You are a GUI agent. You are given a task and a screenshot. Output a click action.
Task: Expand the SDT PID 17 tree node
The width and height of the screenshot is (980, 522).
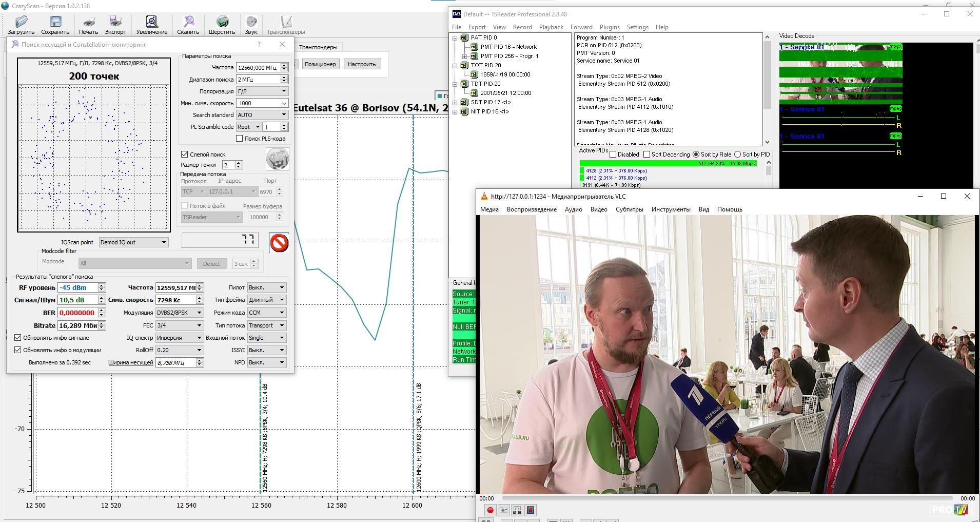click(x=455, y=102)
